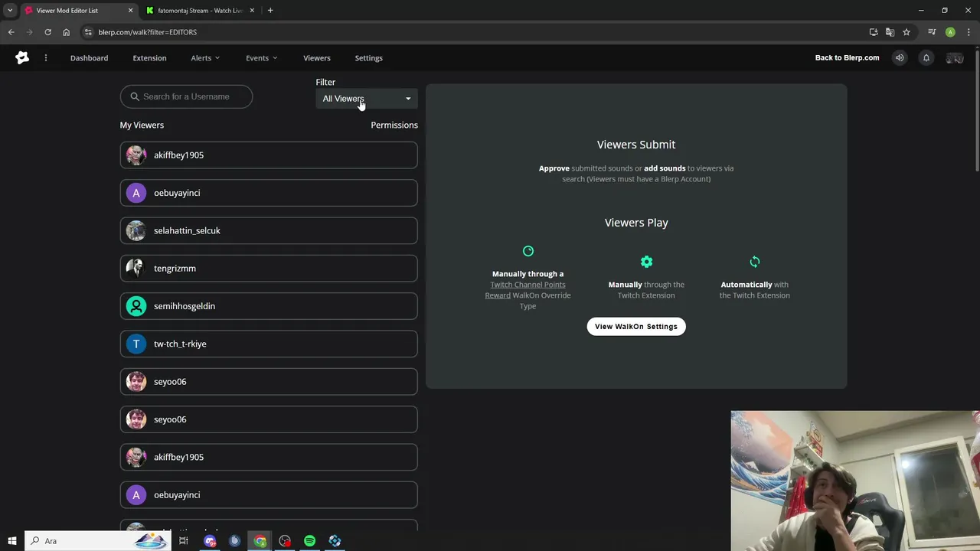Click the gear icon under Viewers Play
Image resolution: width=980 pixels, height=551 pixels.
647,262
